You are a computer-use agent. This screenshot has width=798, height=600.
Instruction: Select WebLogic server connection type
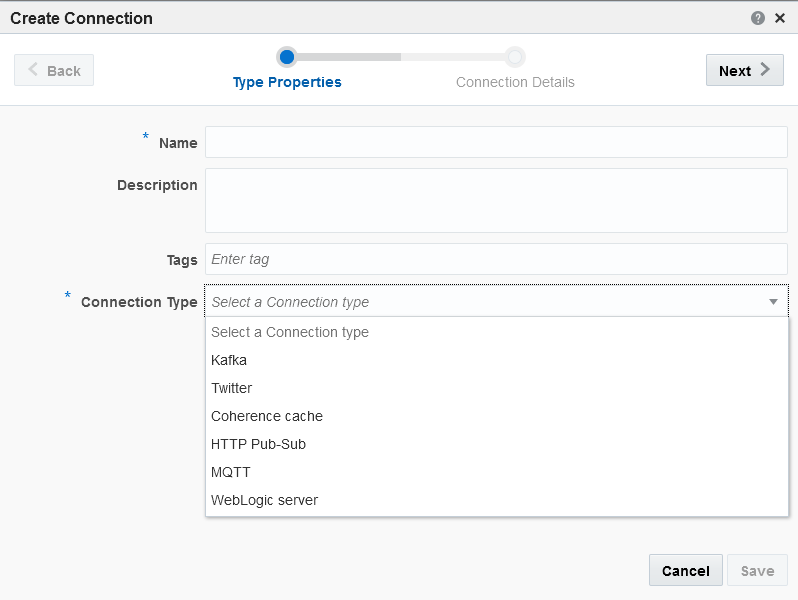496,500
